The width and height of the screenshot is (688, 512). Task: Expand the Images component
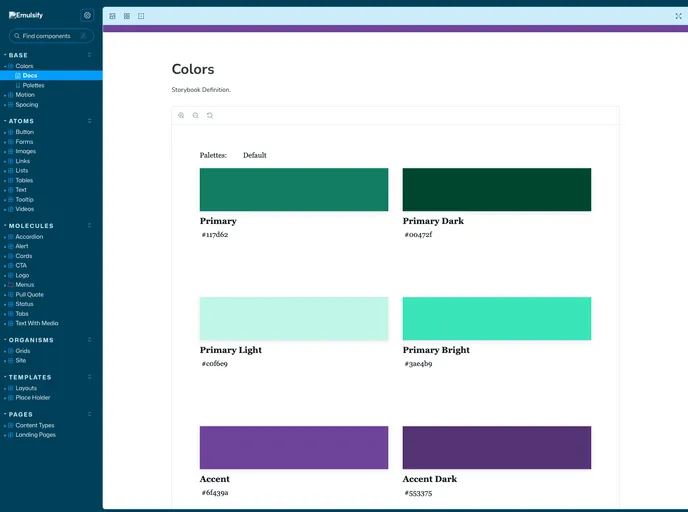25,151
